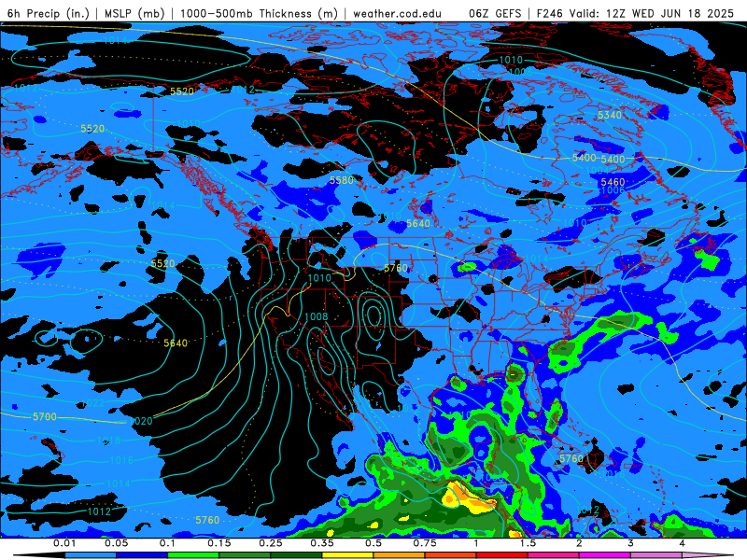Click the legend value 2
This screenshot has width=747, height=560.
pyautogui.click(x=579, y=543)
